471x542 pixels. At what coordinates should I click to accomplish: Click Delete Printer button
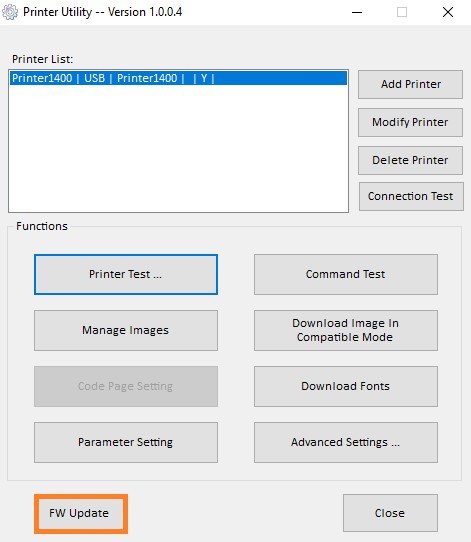coord(410,160)
